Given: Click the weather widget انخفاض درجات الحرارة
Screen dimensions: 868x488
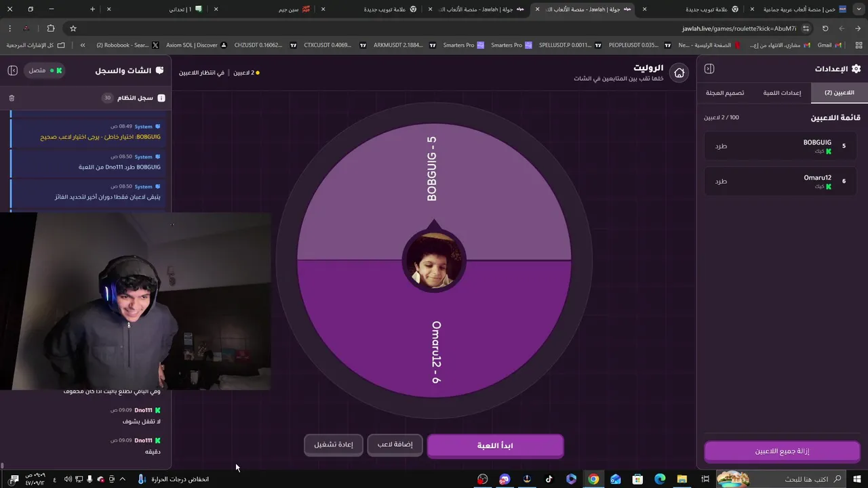Looking at the screenshot, I should click(173, 479).
